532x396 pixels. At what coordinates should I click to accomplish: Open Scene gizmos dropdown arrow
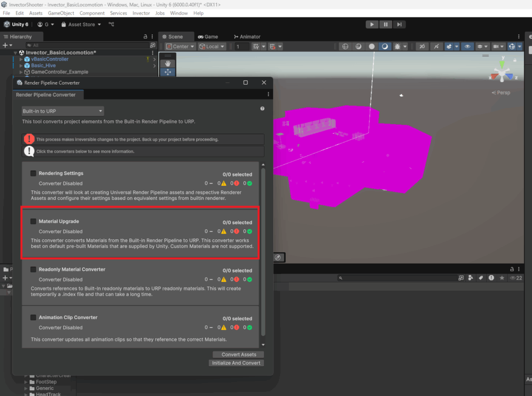pyautogui.click(x=520, y=46)
